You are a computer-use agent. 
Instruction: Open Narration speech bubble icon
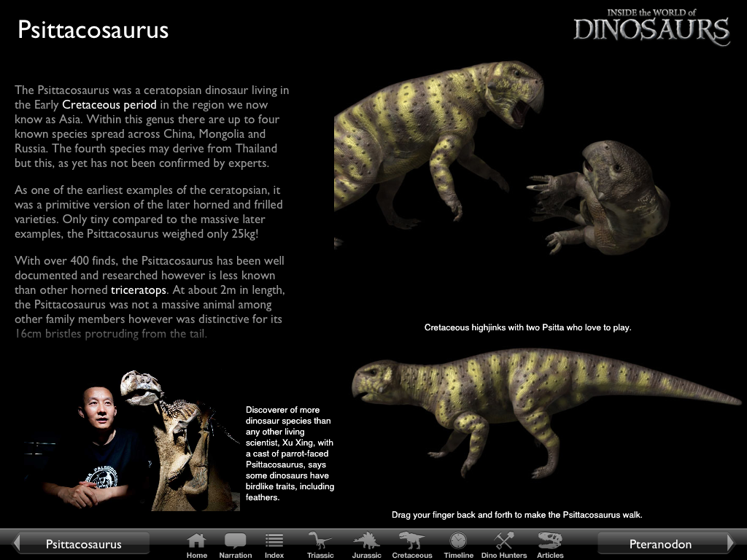tap(236, 545)
